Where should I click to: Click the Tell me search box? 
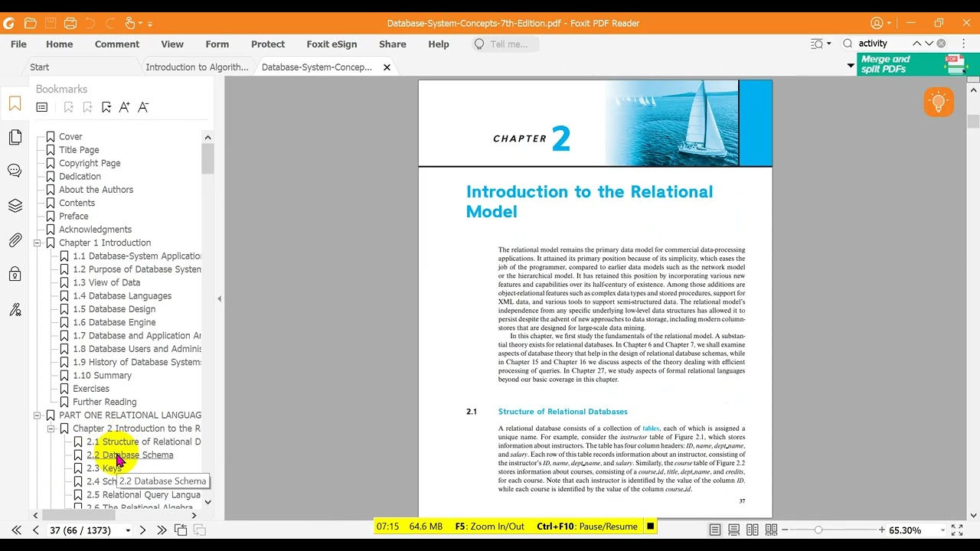pyautogui.click(x=505, y=44)
